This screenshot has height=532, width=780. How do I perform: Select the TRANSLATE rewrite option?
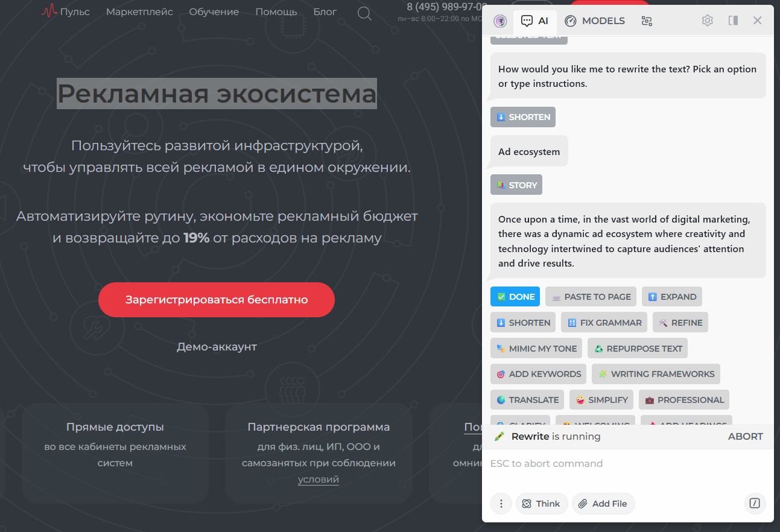(x=527, y=400)
